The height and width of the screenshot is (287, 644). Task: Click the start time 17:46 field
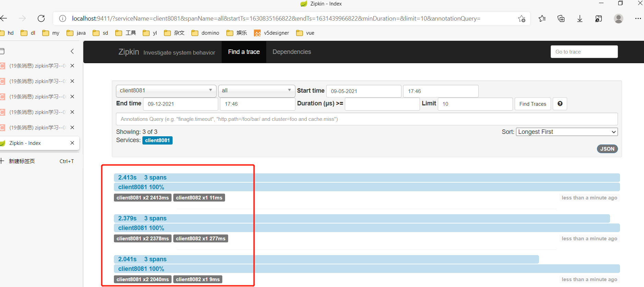pos(441,91)
